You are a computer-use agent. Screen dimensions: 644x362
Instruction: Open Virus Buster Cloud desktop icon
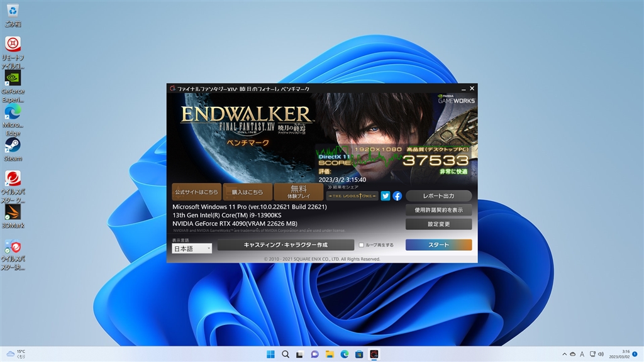click(x=13, y=187)
